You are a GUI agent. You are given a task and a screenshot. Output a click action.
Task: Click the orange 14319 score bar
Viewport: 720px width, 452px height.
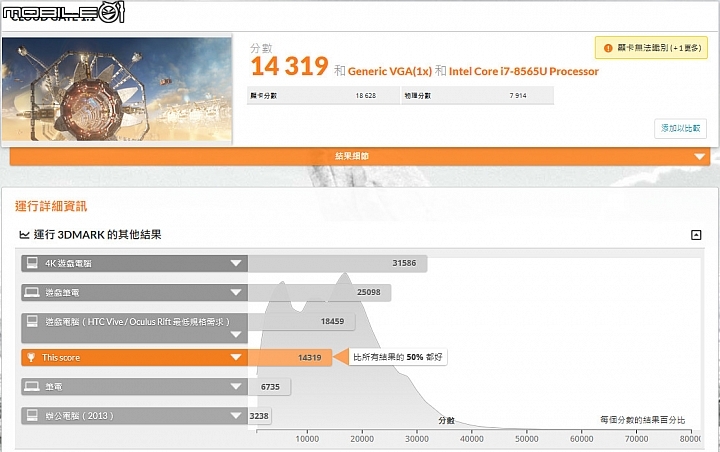[x=290, y=357]
